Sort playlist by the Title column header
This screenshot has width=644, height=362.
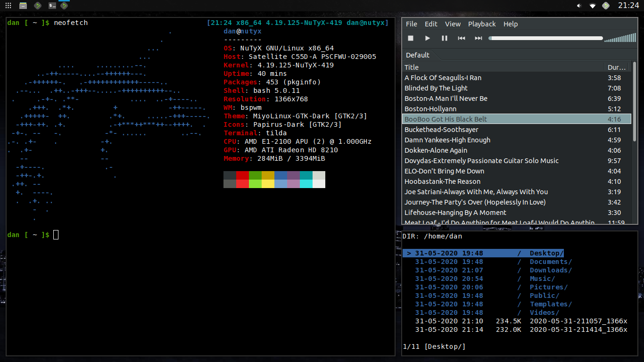coord(504,67)
